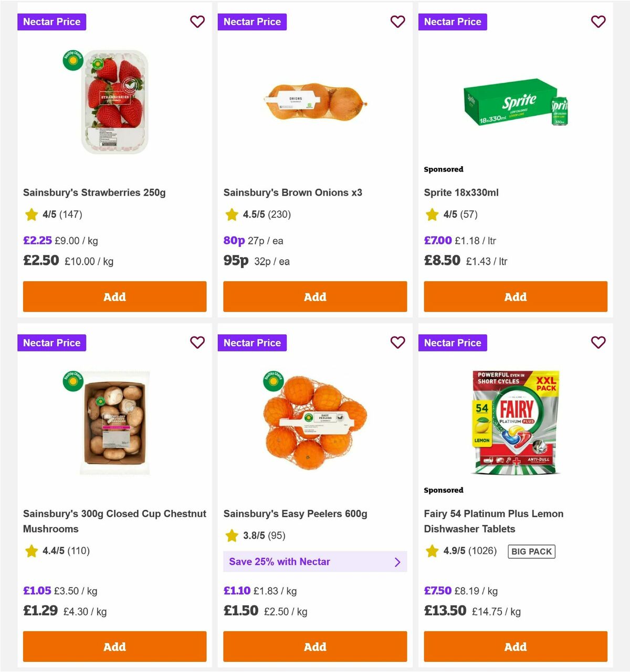Toggle favourite heart on Easy Peelers
This screenshot has height=672, width=630.
click(398, 343)
